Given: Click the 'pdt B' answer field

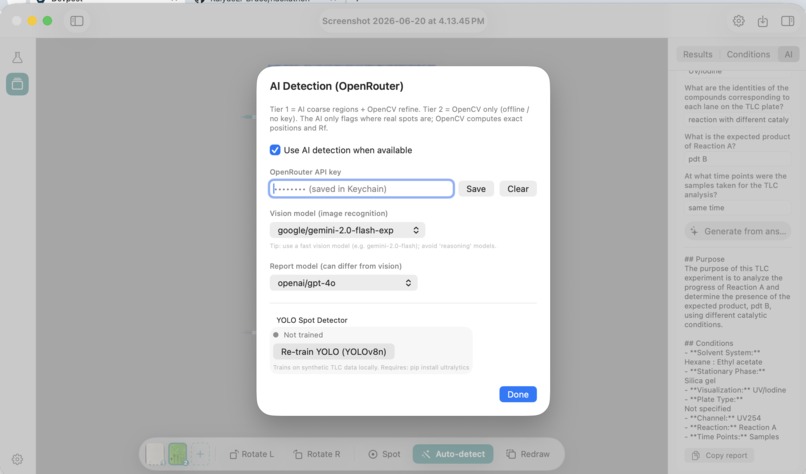Looking at the screenshot, I should (738, 159).
